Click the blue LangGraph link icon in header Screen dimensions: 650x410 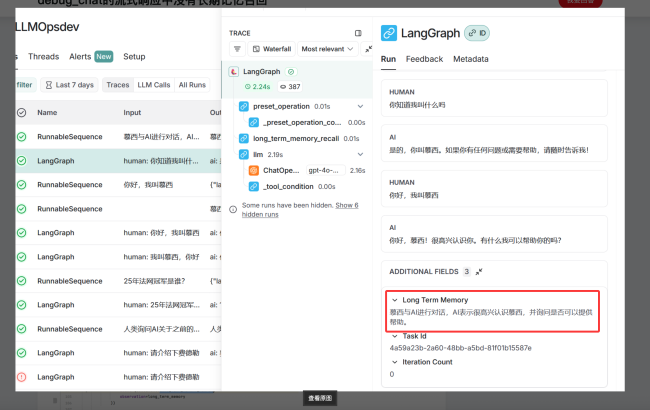[389, 33]
